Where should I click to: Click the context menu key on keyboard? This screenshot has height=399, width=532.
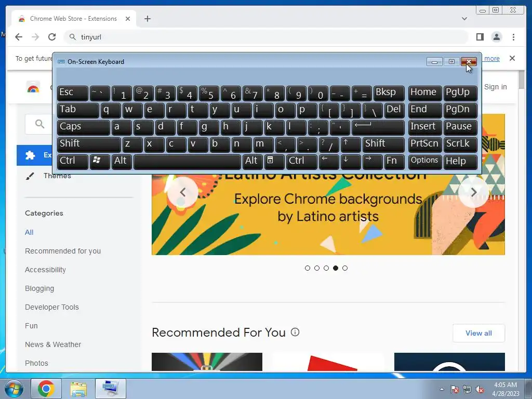(x=274, y=162)
